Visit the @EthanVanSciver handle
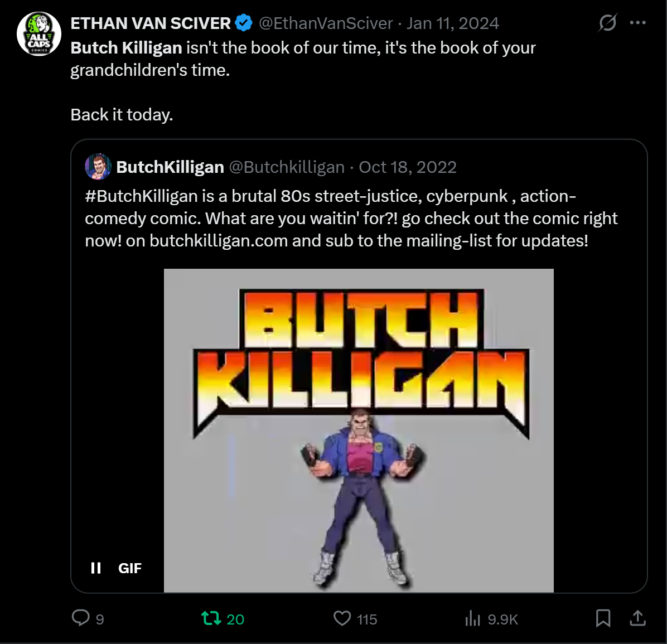667x644 pixels. (x=326, y=23)
